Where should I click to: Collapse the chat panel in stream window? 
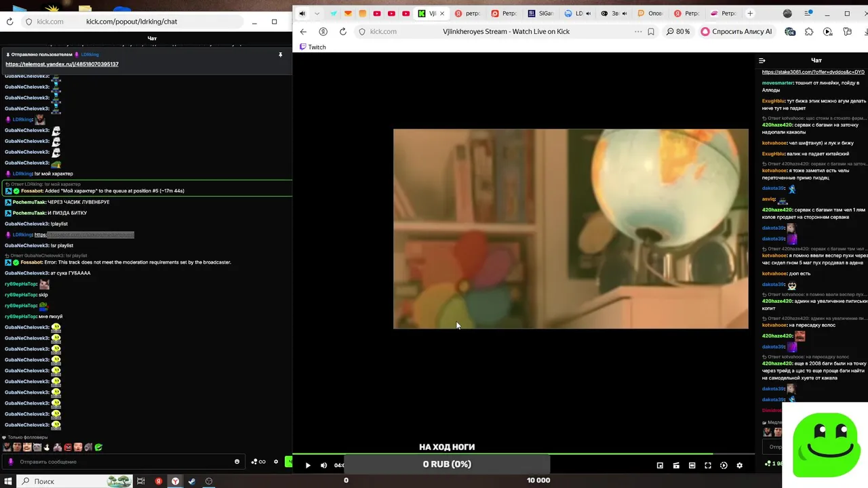[762, 60]
